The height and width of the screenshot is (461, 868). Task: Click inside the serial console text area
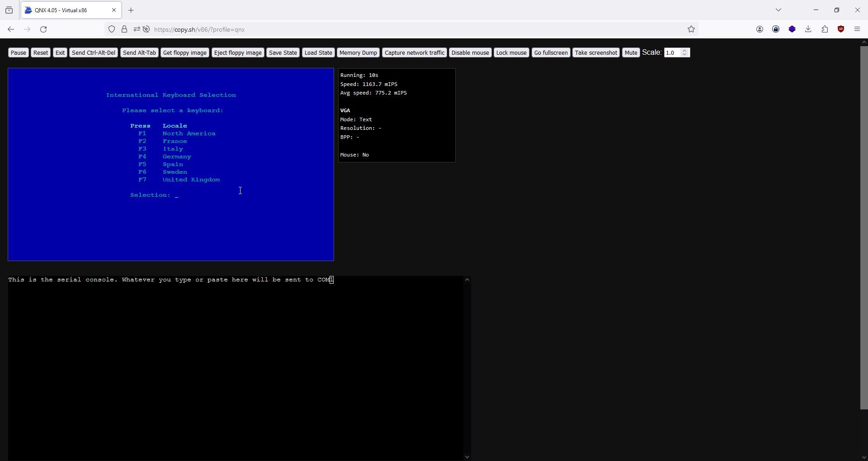pos(235,368)
